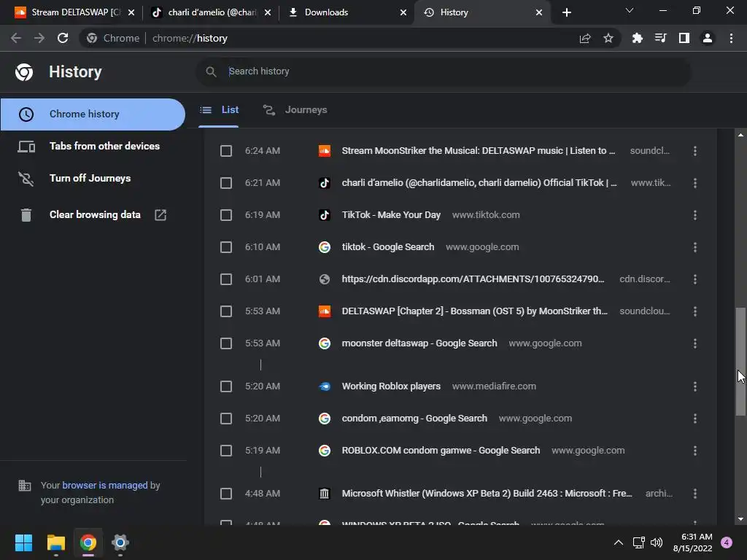Viewport: 747px width, 560px height.
Task: Click the globe favicon of discordapp entry
Action: tap(325, 279)
